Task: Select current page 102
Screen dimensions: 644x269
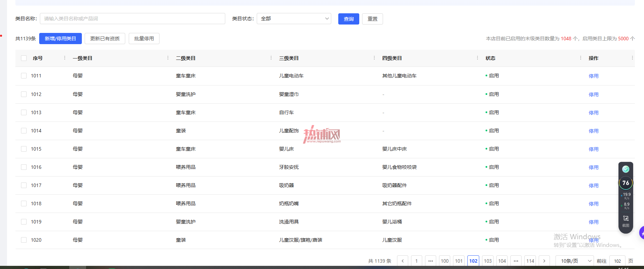Action: click(473, 261)
